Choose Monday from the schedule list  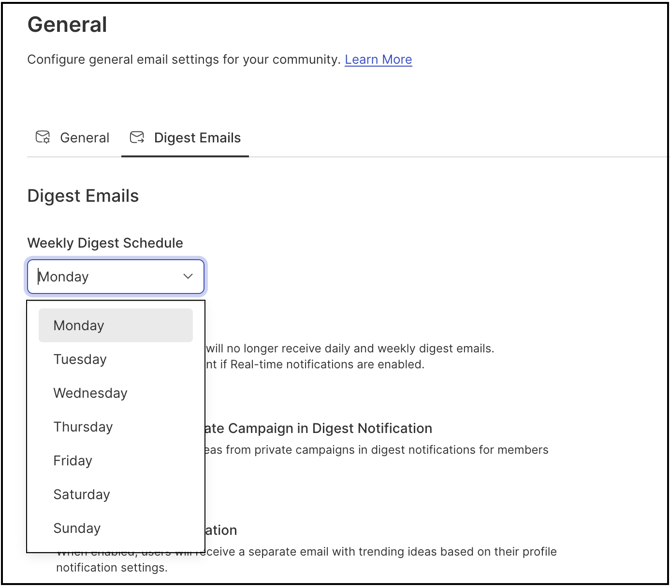tap(79, 326)
